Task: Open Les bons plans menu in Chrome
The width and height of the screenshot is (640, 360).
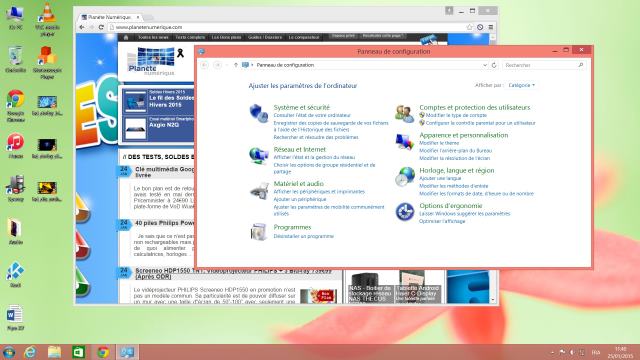Action: (227, 37)
